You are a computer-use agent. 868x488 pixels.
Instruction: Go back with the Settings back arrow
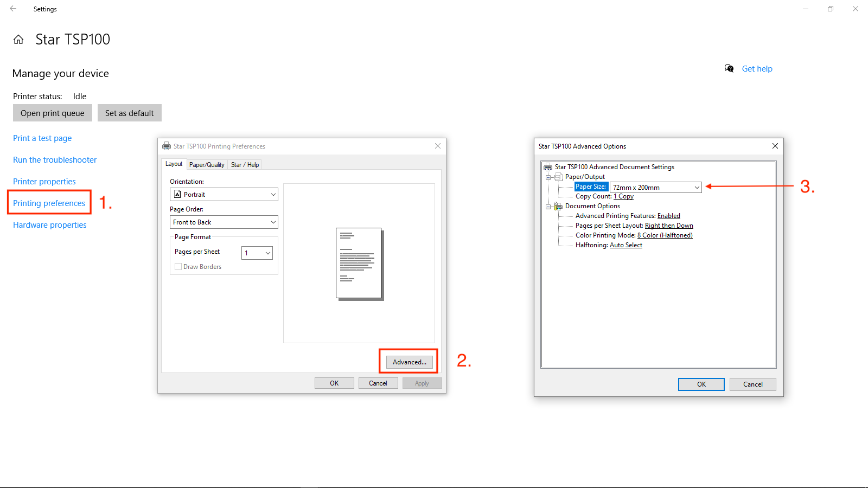coord(13,9)
